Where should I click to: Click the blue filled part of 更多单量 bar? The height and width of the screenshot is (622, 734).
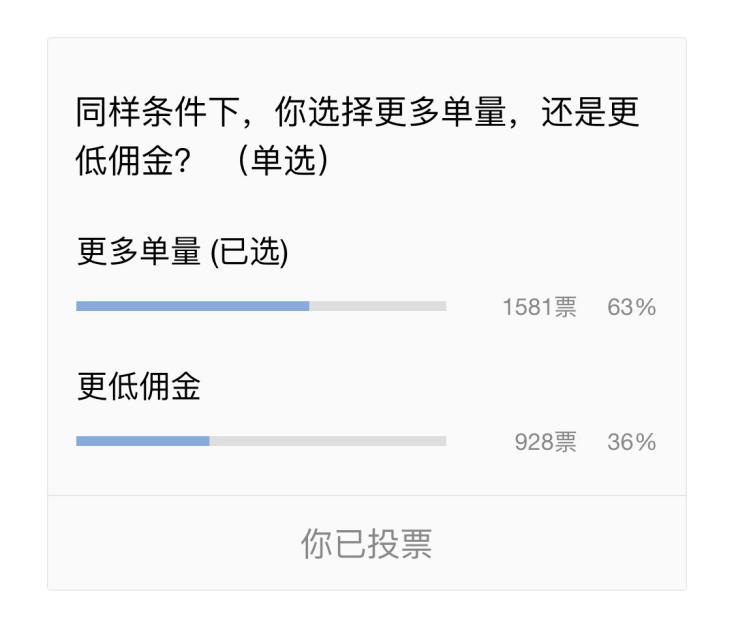(x=192, y=306)
